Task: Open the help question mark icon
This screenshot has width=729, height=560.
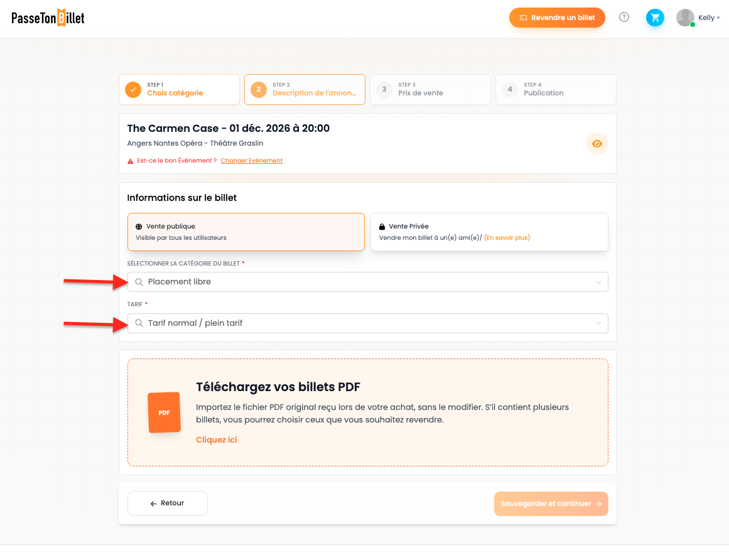Action: 624,17
